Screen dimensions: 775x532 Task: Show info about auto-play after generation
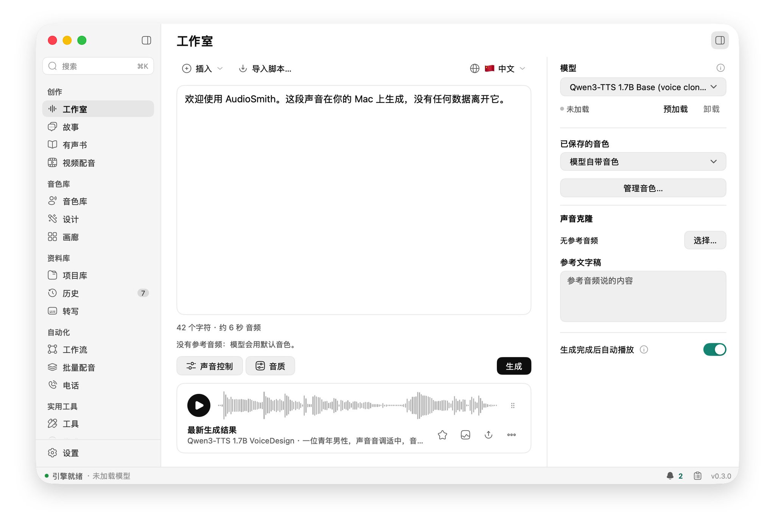[x=644, y=350]
